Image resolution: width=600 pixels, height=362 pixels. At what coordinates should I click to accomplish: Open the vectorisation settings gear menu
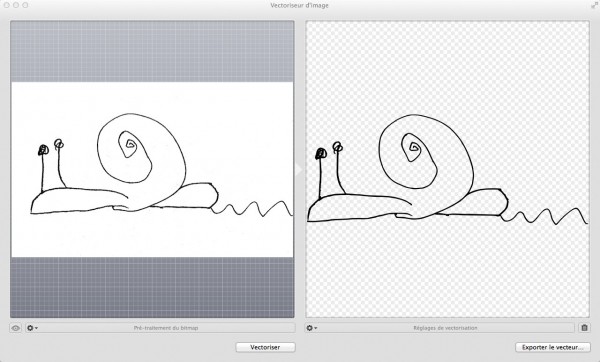[x=311, y=328]
